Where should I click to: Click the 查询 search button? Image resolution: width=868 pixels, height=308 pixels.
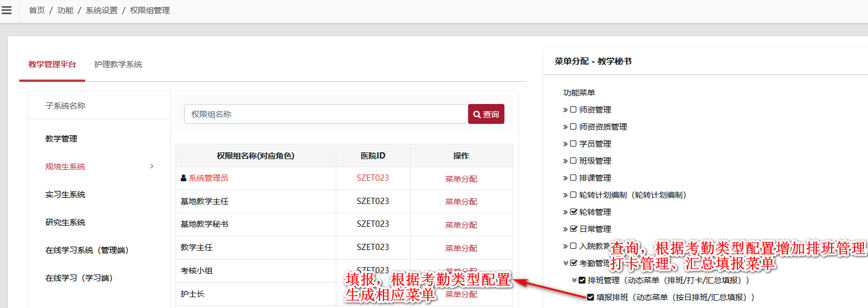tap(486, 114)
